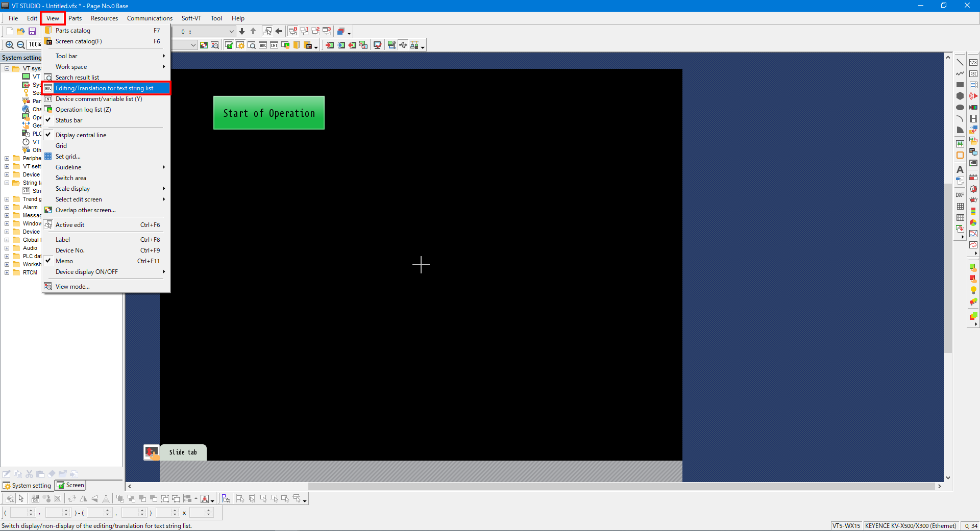
Task: Switch to the Screen tab
Action: 71,486
